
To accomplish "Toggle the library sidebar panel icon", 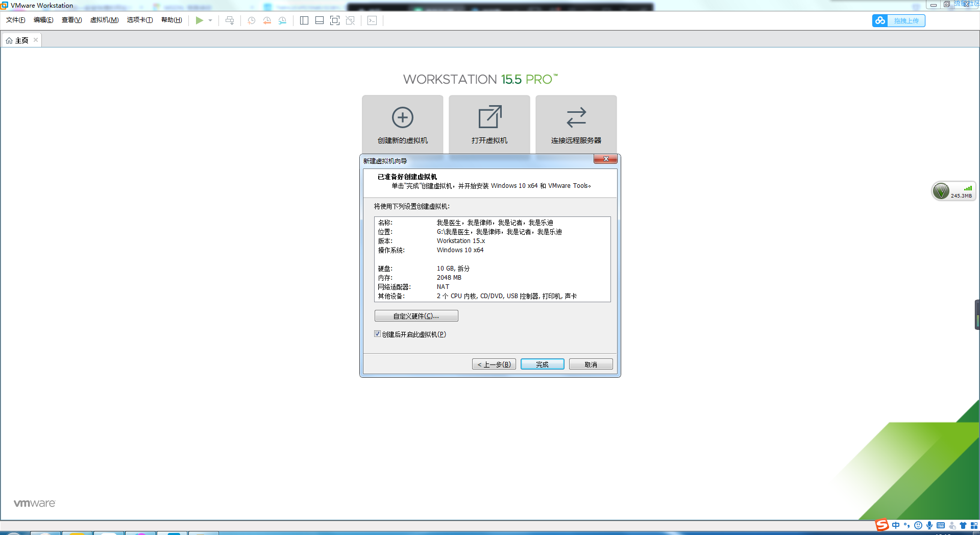I will 304,20.
